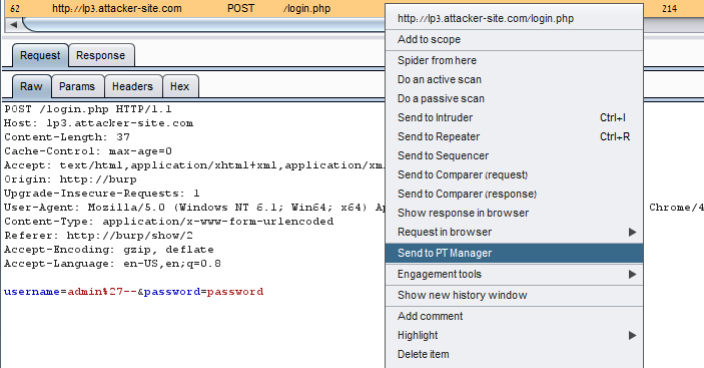Choose Send to Sequencer
This screenshot has height=368, width=704.
tap(514, 156)
